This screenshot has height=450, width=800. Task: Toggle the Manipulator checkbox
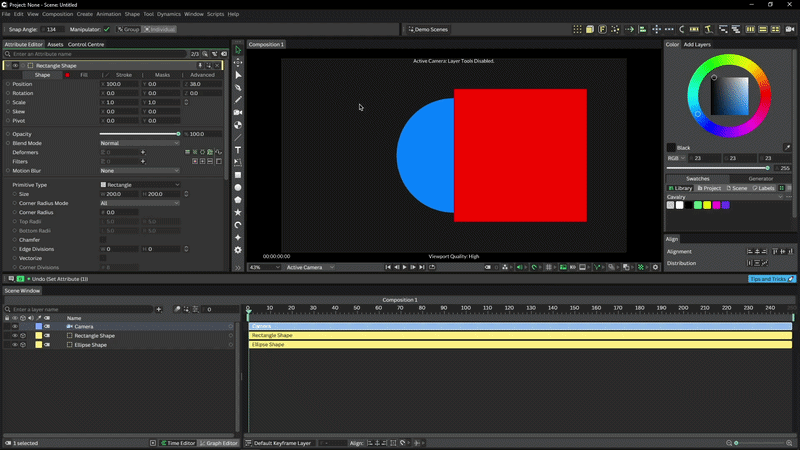tap(107, 29)
